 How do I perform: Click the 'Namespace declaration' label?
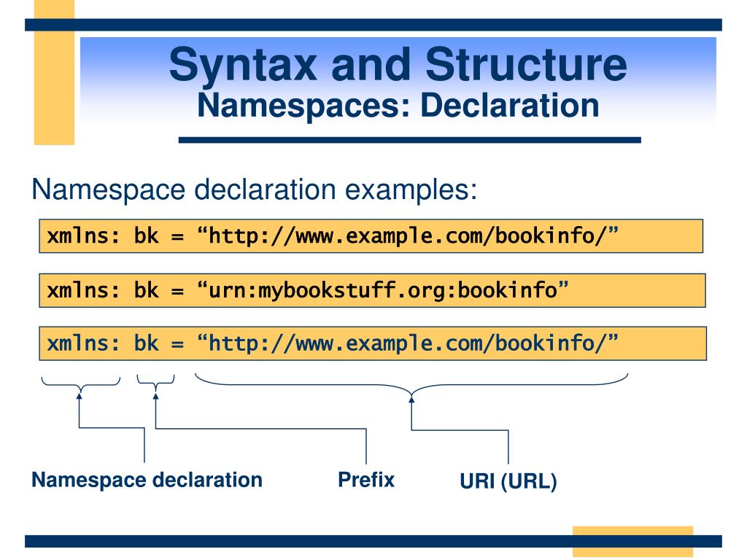[147, 480]
